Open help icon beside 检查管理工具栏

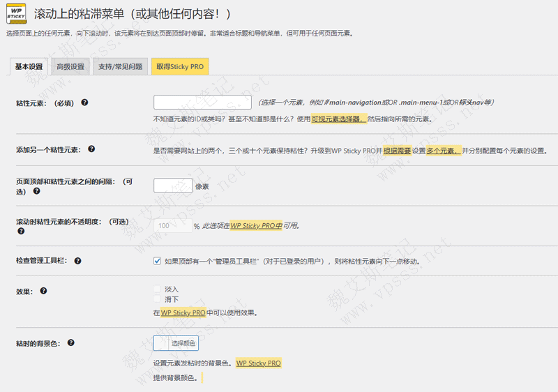pyautogui.click(x=77, y=261)
